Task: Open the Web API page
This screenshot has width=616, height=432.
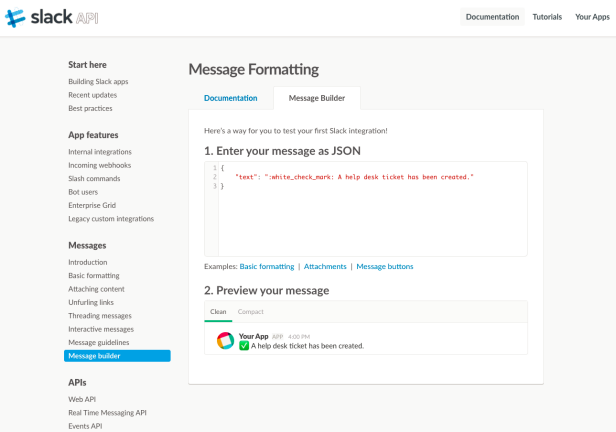Action: pyautogui.click(x=82, y=399)
